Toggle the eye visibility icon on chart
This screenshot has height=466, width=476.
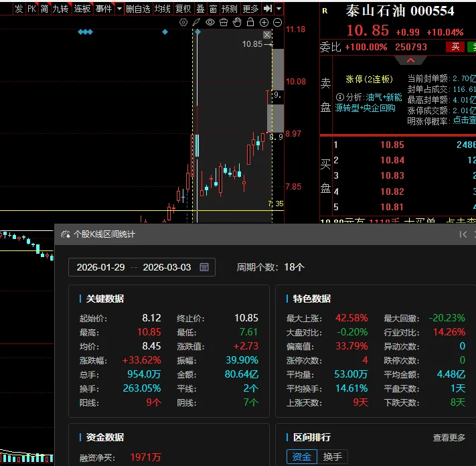(x=210, y=22)
